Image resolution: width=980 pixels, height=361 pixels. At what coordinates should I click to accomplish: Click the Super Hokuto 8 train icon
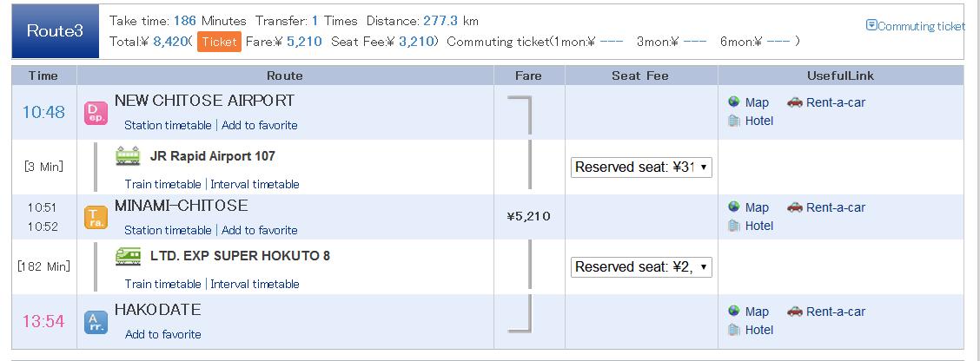click(x=128, y=256)
